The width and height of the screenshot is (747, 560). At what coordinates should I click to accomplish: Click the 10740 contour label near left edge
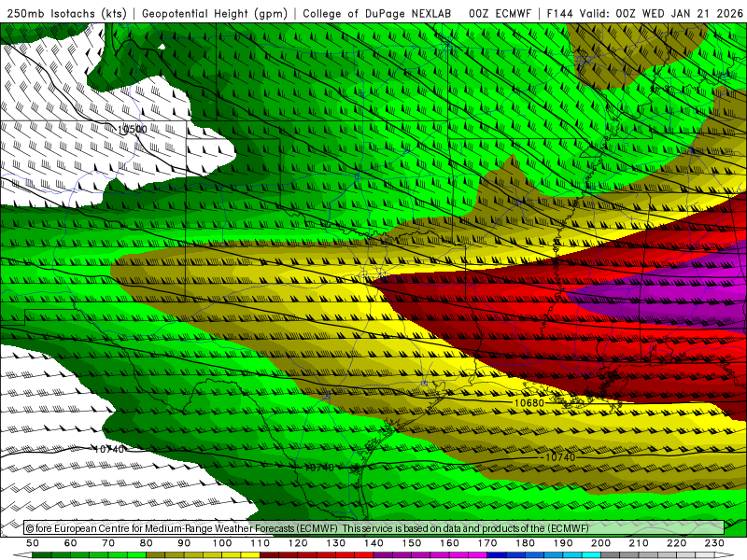[x=109, y=449]
